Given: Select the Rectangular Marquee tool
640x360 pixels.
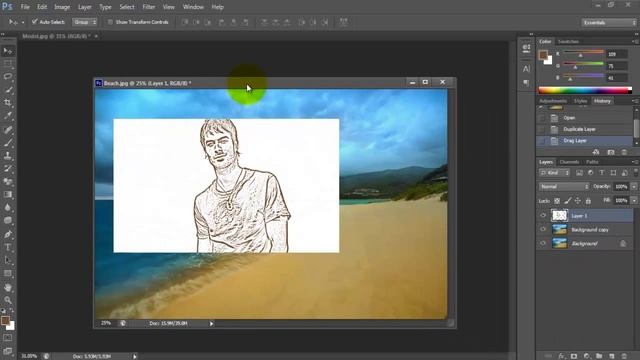Looking at the screenshot, I should click(8, 64).
